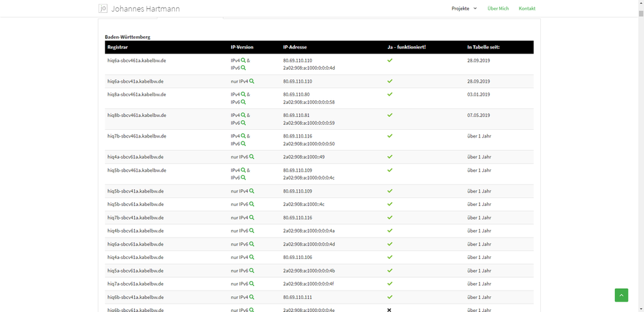
Task: Select search icon for hiq6b-sbcv41a
Action: pyautogui.click(x=252, y=296)
